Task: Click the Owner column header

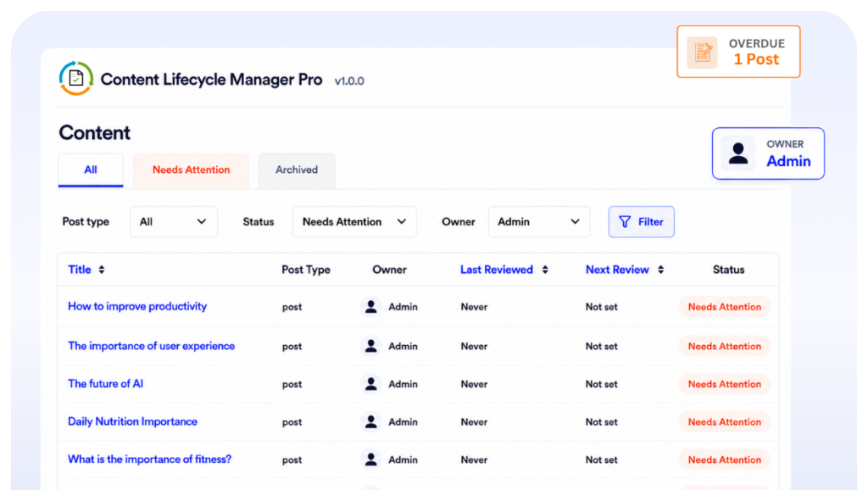Action: click(x=389, y=270)
